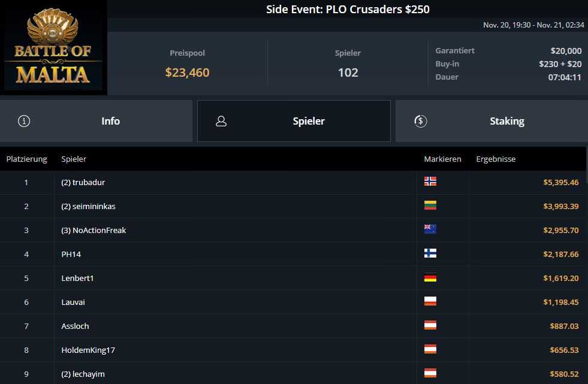Screen dimensions: 588x384
Task: Click the info circle icon
Action: (24, 121)
